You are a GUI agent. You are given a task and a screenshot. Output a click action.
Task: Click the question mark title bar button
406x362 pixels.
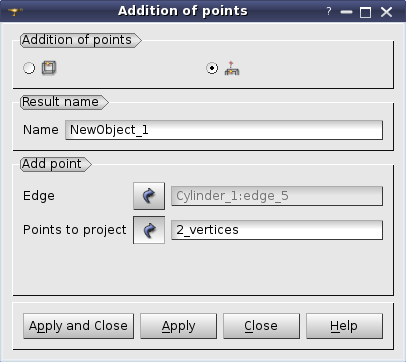coord(329,12)
